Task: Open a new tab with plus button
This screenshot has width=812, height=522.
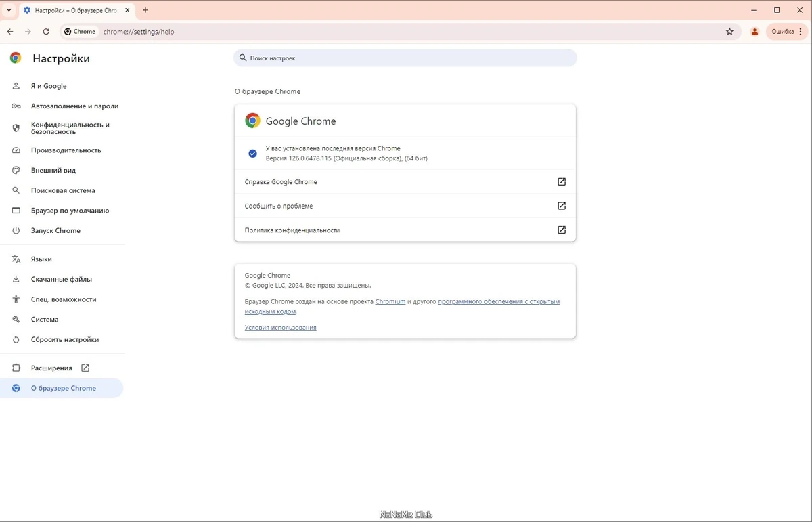Action: pyautogui.click(x=145, y=10)
